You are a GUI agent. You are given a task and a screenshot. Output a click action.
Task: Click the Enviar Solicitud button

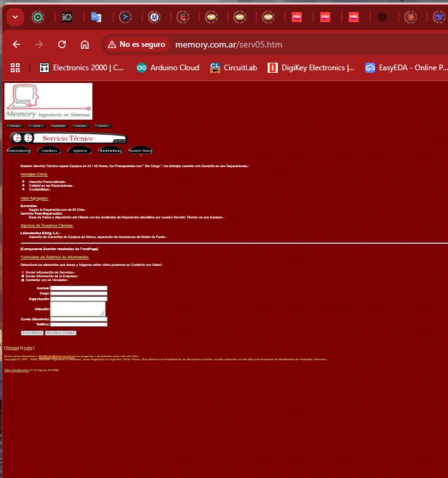pyautogui.click(x=32, y=333)
